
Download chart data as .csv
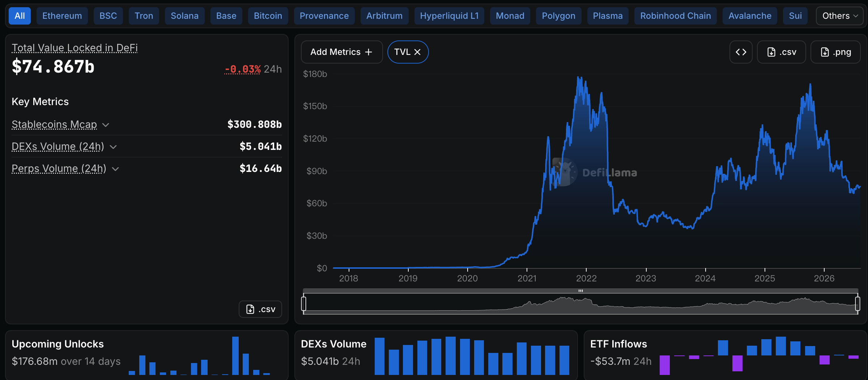point(781,52)
